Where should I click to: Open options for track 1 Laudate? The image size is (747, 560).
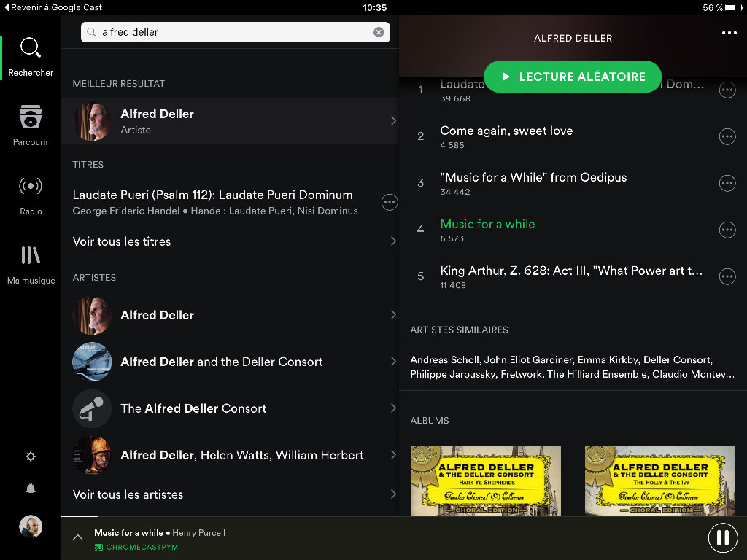pos(727,90)
